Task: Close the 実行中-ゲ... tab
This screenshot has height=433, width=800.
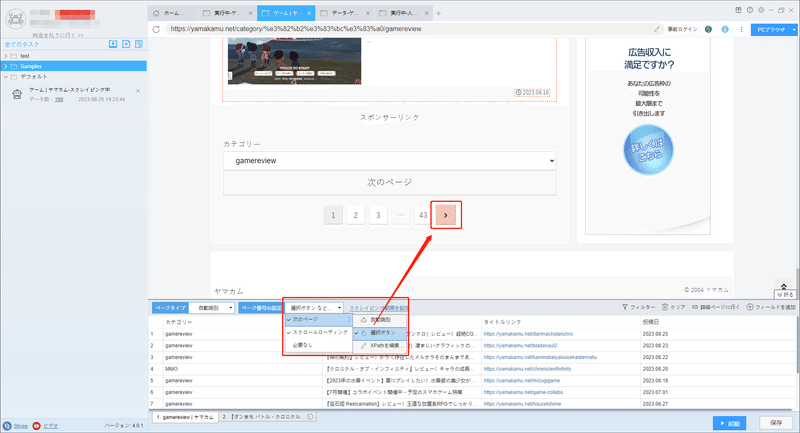Action: 250,13
